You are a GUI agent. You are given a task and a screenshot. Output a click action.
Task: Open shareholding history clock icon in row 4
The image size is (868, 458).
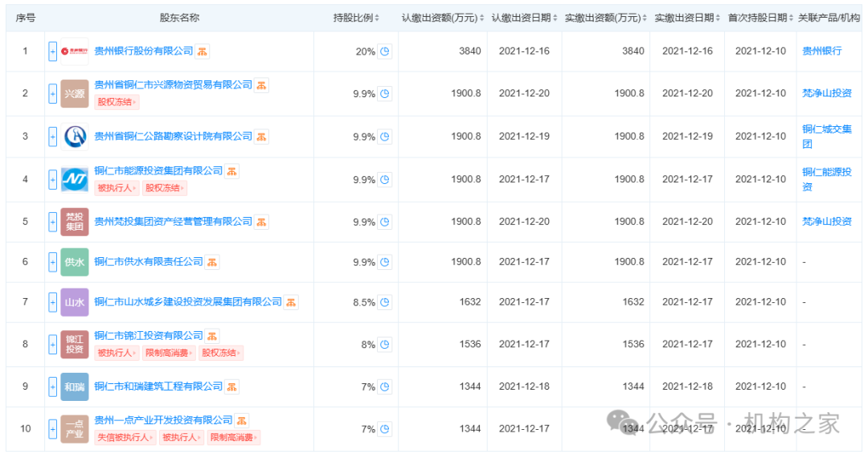[x=385, y=179]
